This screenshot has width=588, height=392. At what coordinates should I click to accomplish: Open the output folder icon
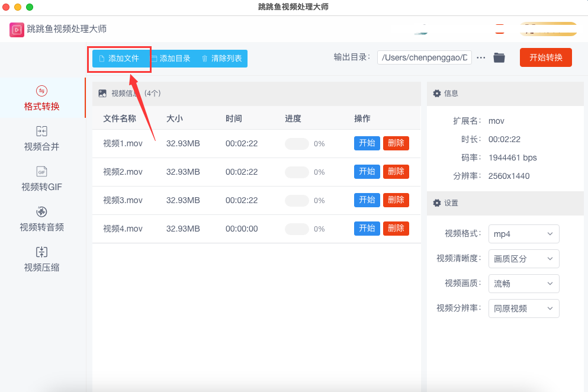499,58
